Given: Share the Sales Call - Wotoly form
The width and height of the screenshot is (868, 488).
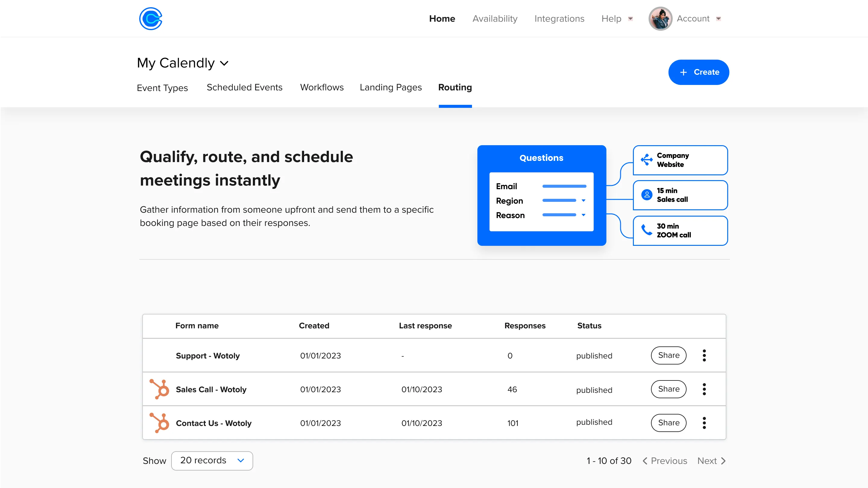Looking at the screenshot, I should point(668,389).
